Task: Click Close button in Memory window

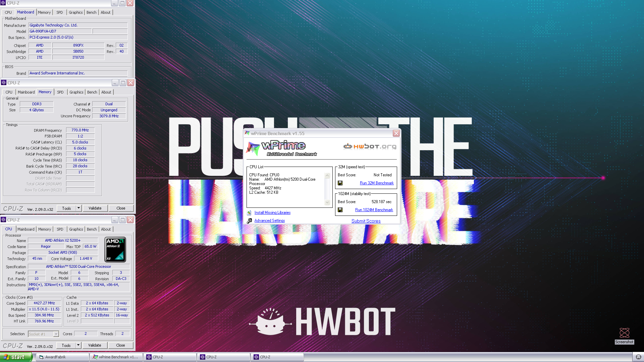Action: (x=121, y=208)
